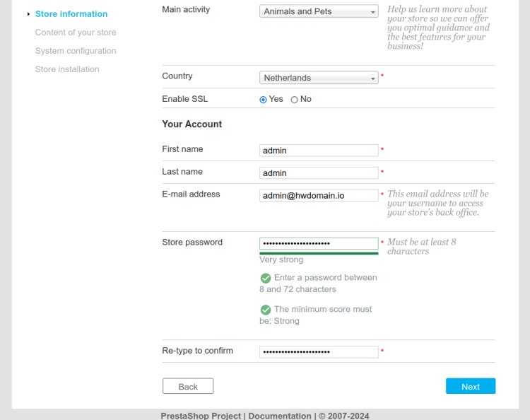Open the Main activity dropdown

319,12
